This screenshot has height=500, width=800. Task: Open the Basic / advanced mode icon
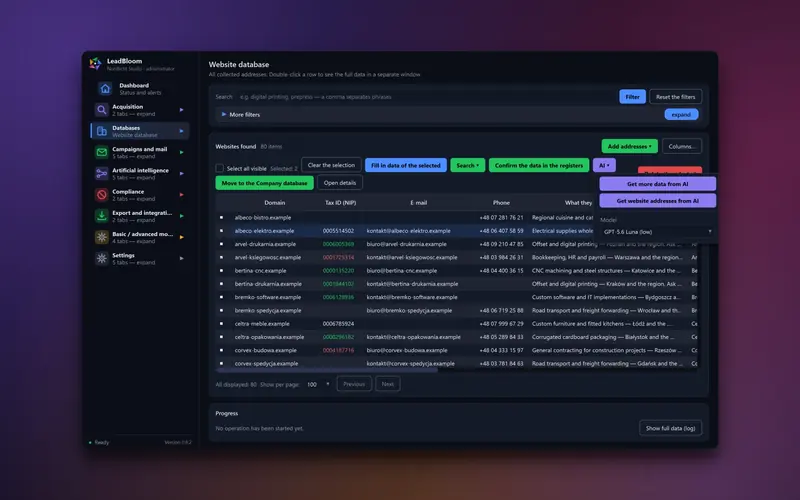102,237
